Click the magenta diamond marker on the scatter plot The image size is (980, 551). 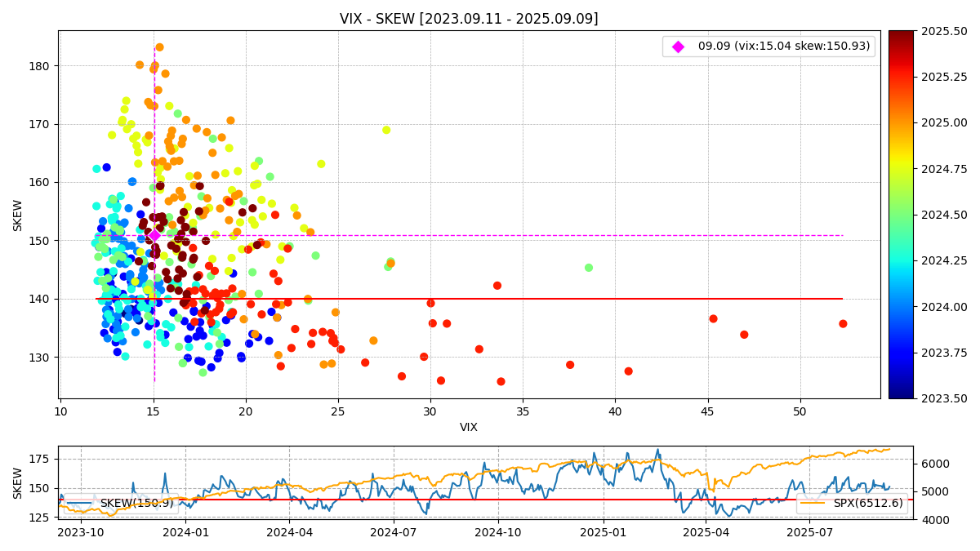(154, 235)
